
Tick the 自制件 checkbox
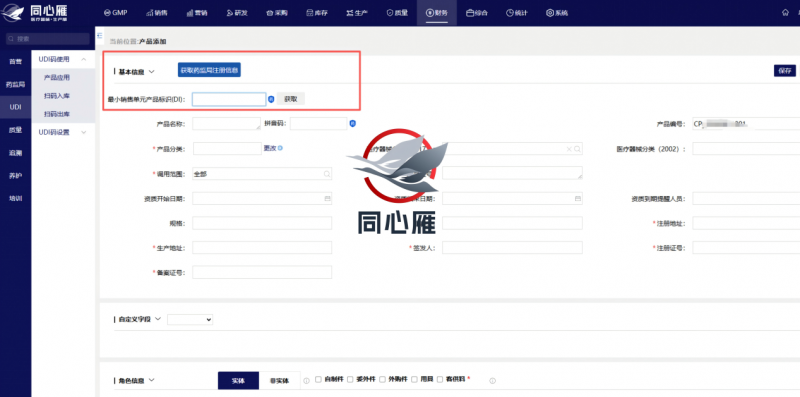coord(318,380)
